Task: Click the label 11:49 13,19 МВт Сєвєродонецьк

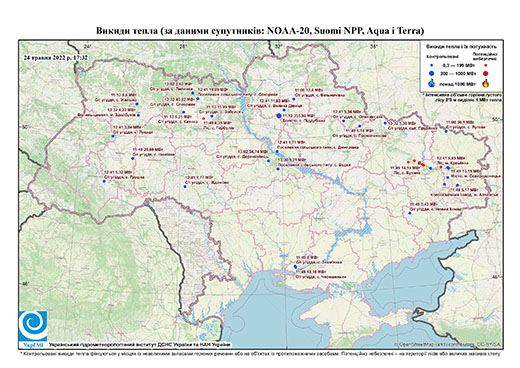Action: [475, 173]
